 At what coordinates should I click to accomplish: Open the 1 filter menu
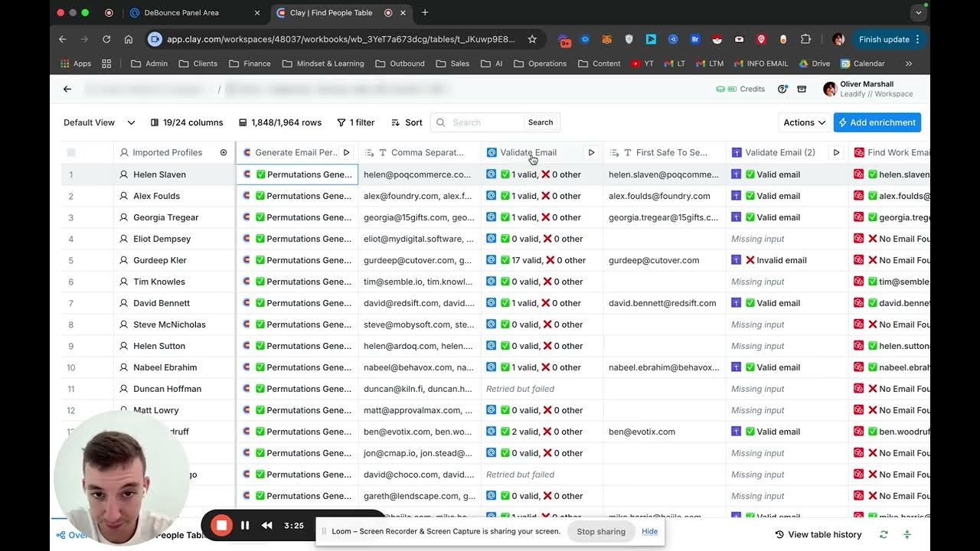tap(356, 122)
